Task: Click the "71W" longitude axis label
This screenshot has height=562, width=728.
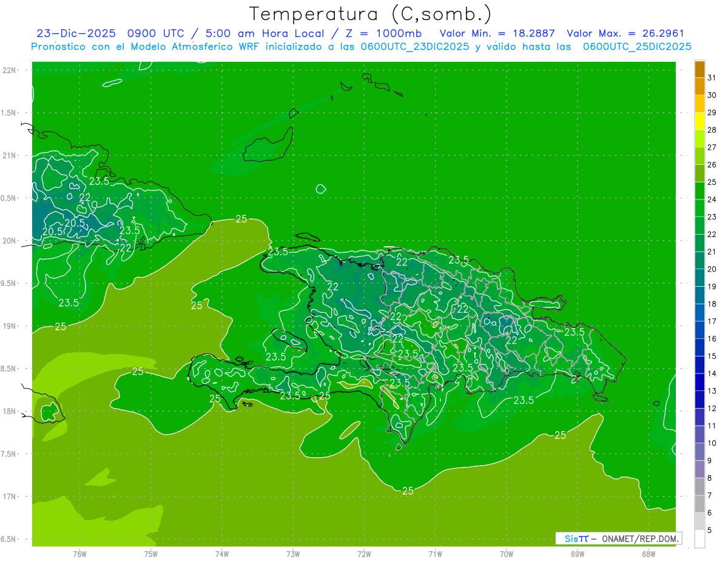Action: [435, 554]
